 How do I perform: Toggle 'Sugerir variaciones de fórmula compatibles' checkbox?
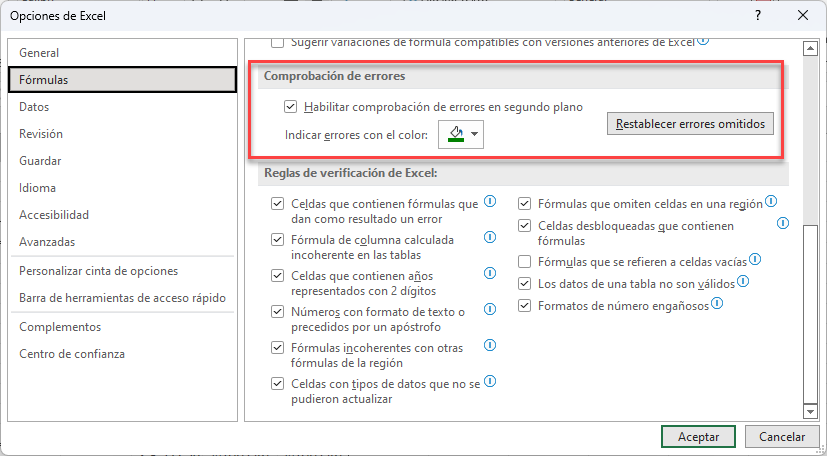pos(277,42)
